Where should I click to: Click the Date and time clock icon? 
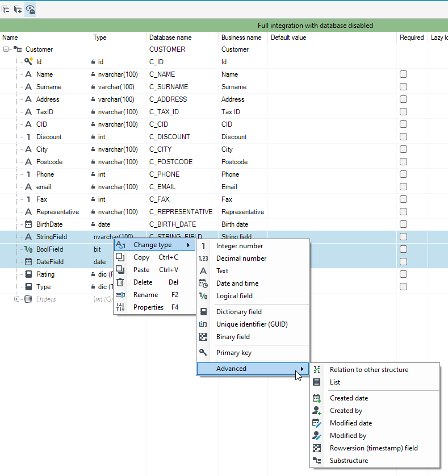click(203, 283)
